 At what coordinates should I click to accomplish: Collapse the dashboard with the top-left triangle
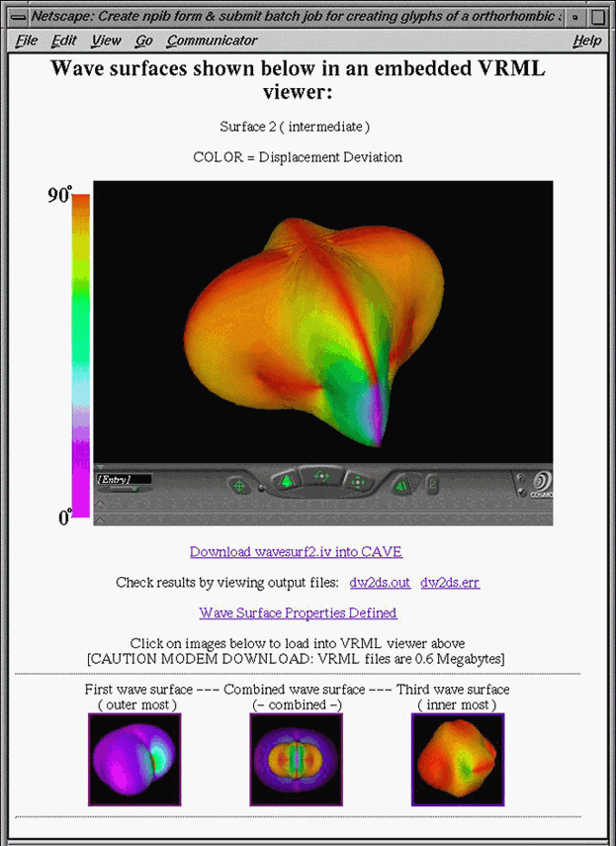pyautogui.click(x=100, y=467)
